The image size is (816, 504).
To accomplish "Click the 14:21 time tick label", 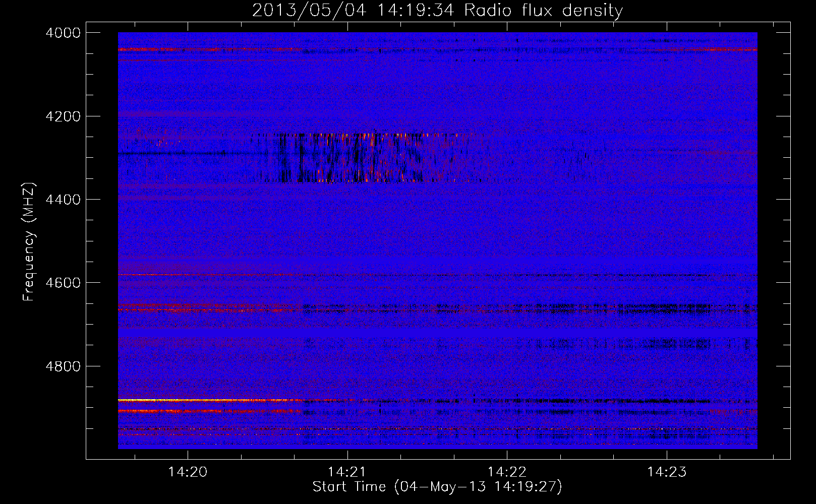I will pos(347,472).
